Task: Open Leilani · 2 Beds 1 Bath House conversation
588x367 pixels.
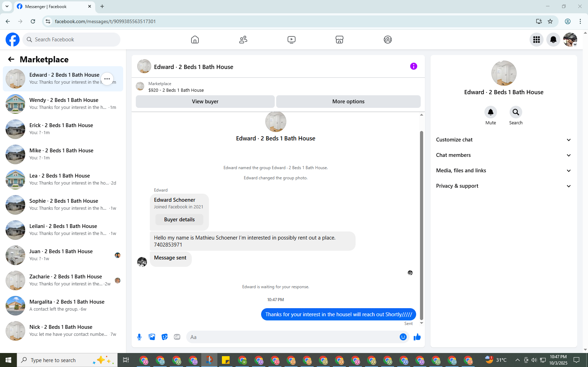Action: pos(63,230)
